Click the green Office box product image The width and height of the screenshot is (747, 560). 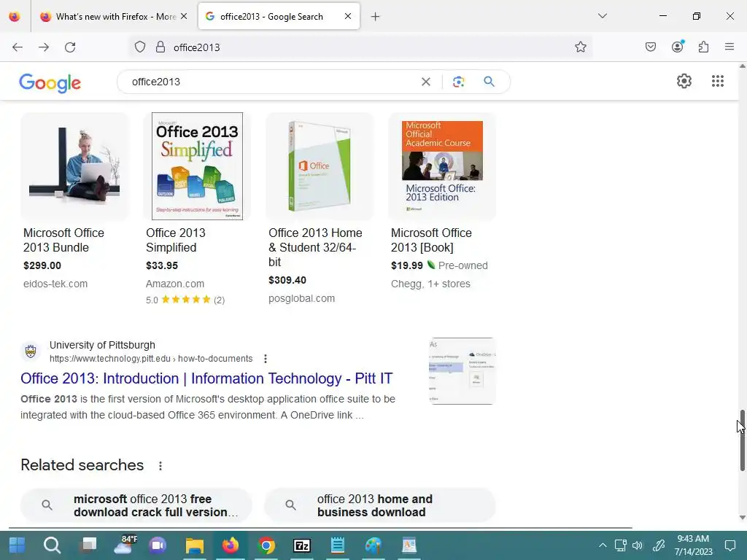pos(320,166)
